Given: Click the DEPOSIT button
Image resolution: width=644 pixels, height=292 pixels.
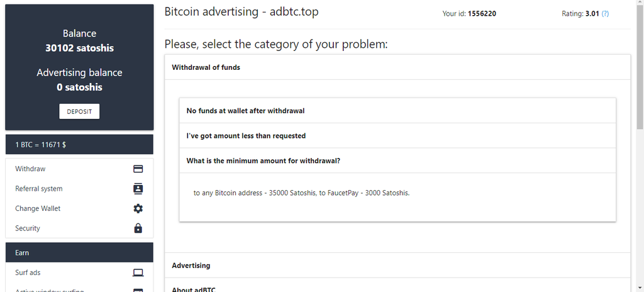Looking at the screenshot, I should pos(79,111).
